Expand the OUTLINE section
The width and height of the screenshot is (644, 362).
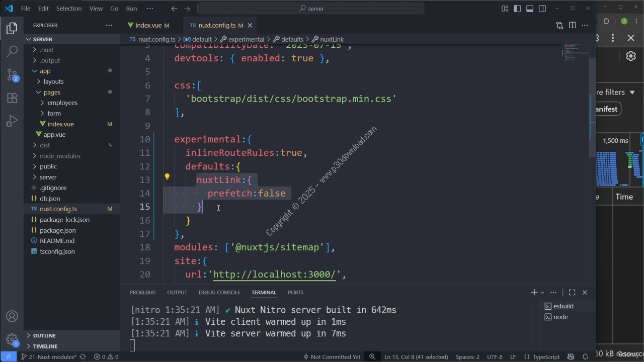coord(44,335)
